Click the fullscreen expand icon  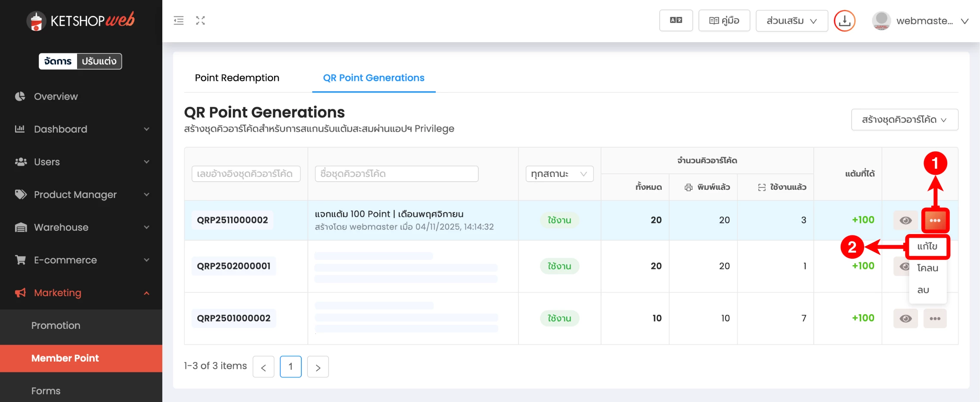(x=200, y=20)
